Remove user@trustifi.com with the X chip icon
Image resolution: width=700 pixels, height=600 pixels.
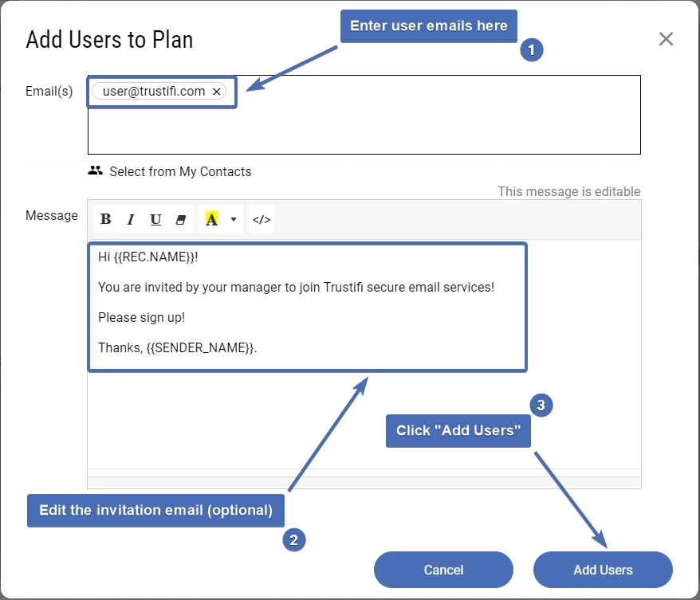click(x=217, y=91)
